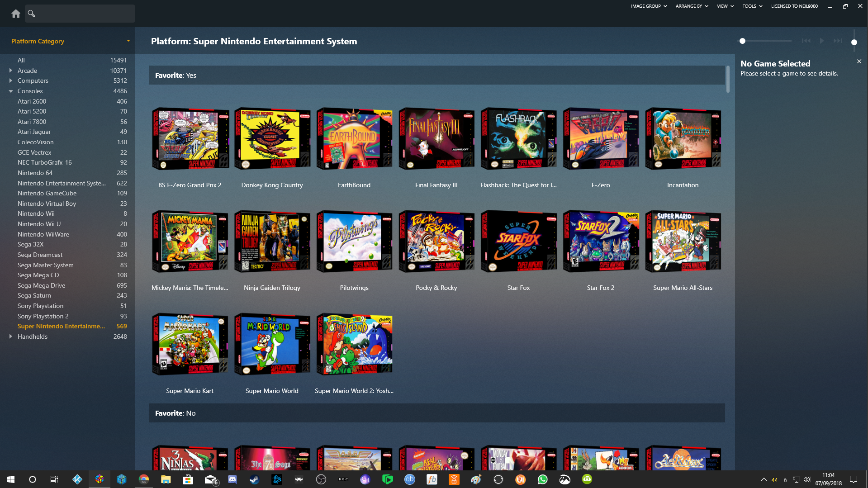Select the Super Mario World box art

coord(272,345)
